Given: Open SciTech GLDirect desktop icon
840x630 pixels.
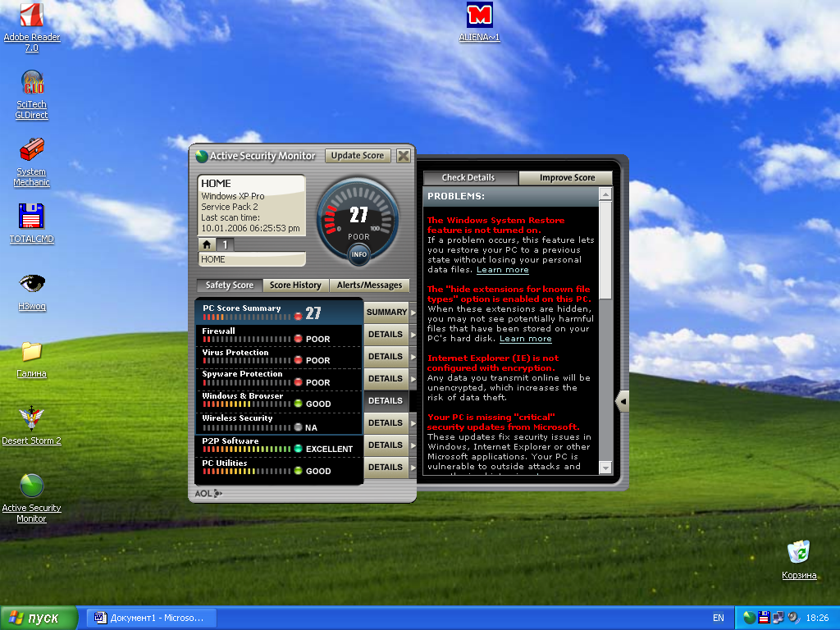Looking at the screenshot, I should [32, 95].
